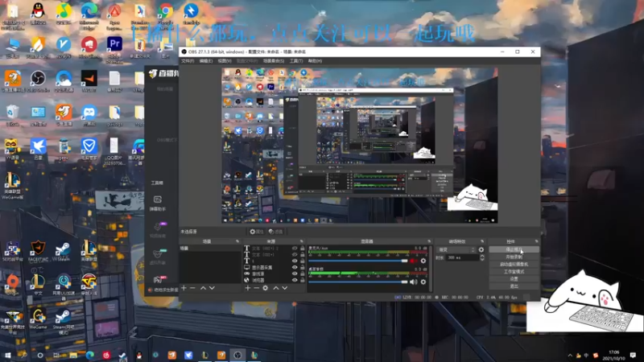
Task: Click the OBS preview canvas
Action: point(359,146)
